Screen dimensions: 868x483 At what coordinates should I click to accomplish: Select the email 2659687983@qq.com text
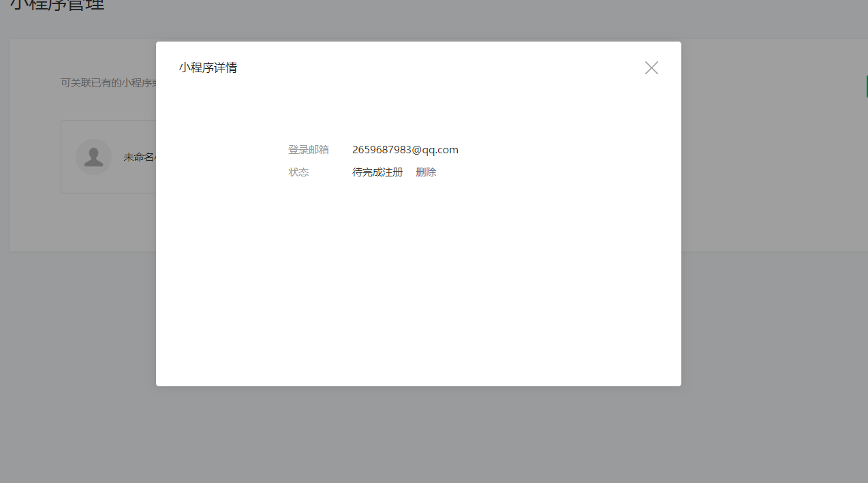pyautogui.click(x=405, y=150)
